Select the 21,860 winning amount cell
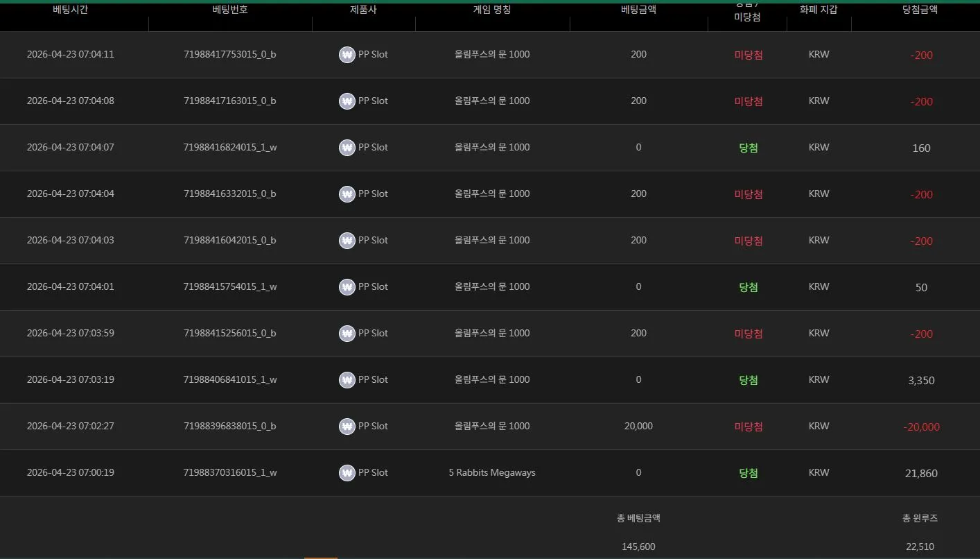 pos(921,474)
